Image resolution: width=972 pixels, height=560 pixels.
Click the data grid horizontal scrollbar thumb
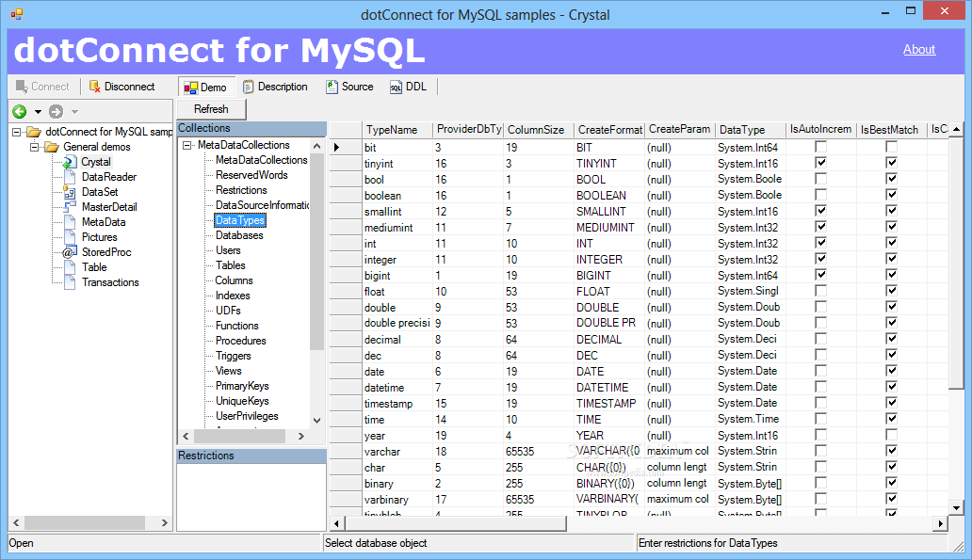[455, 524]
